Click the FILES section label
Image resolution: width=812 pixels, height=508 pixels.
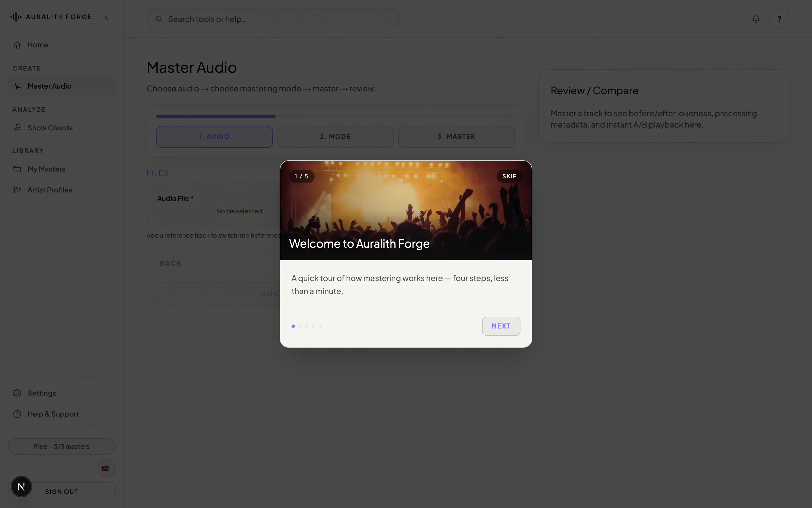click(x=158, y=173)
